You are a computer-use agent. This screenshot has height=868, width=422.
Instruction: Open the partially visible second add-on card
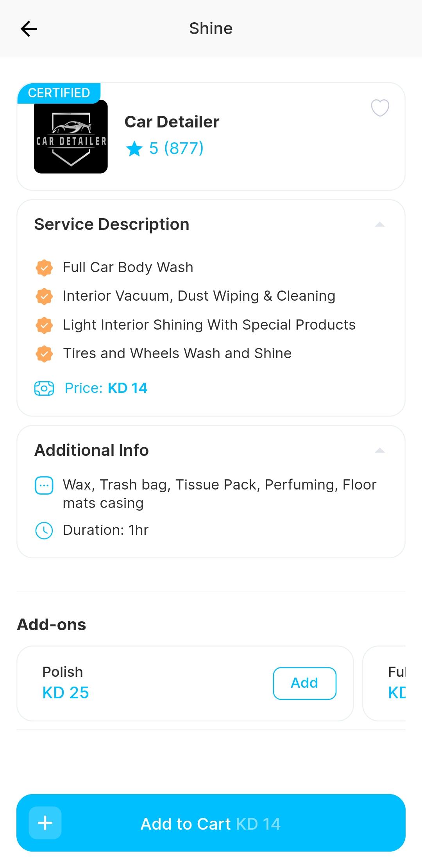pyautogui.click(x=384, y=683)
